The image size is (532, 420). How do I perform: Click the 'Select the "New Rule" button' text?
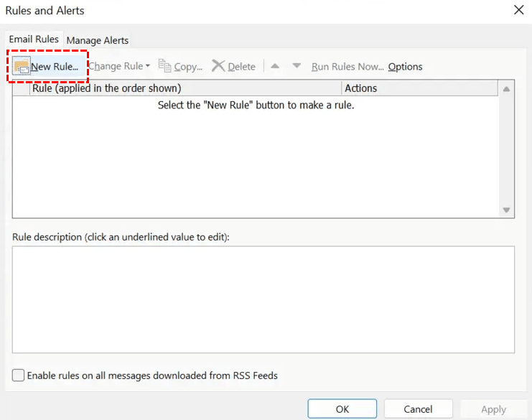256,105
